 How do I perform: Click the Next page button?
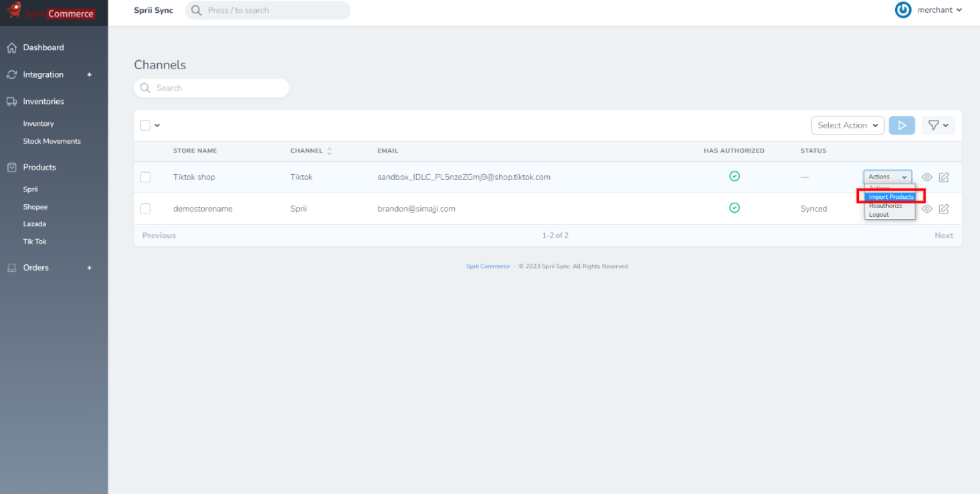pos(944,236)
